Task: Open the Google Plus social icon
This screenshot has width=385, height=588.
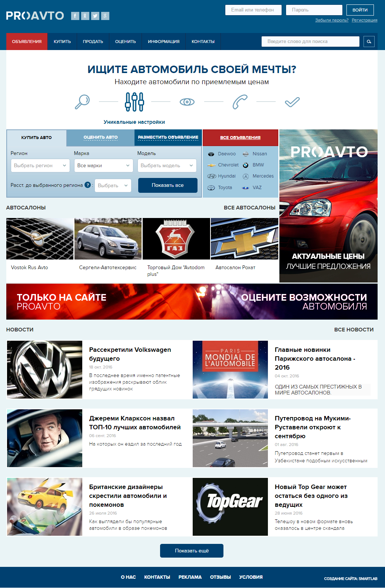Action: pos(105,16)
